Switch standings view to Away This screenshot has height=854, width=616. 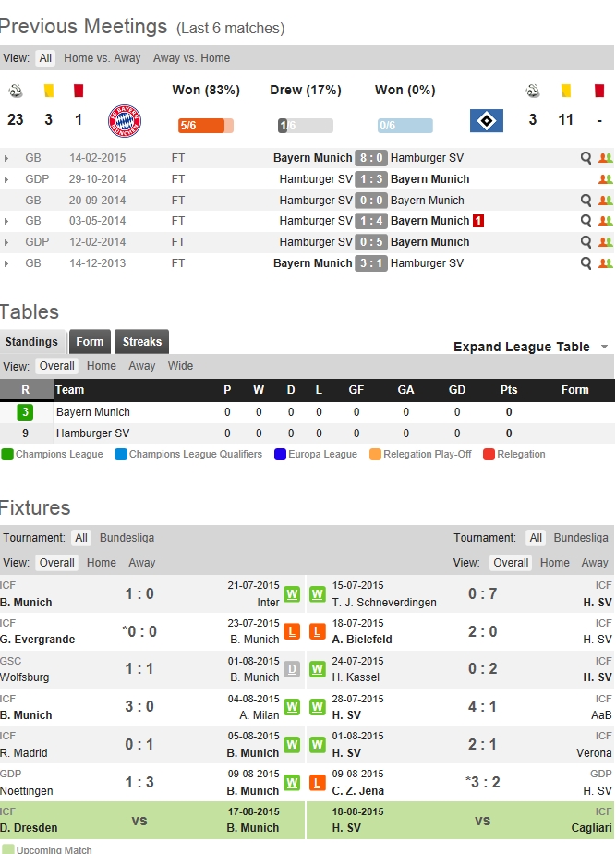click(x=141, y=366)
